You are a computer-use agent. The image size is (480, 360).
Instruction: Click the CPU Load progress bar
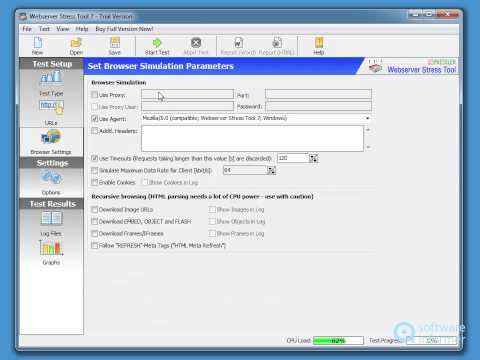coord(338,340)
